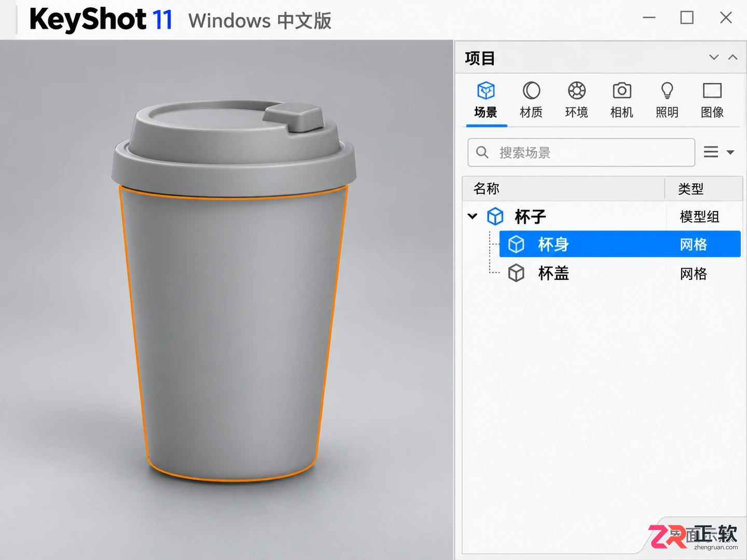Close the KeyShot window
The width and height of the screenshot is (747, 560).
(x=726, y=18)
